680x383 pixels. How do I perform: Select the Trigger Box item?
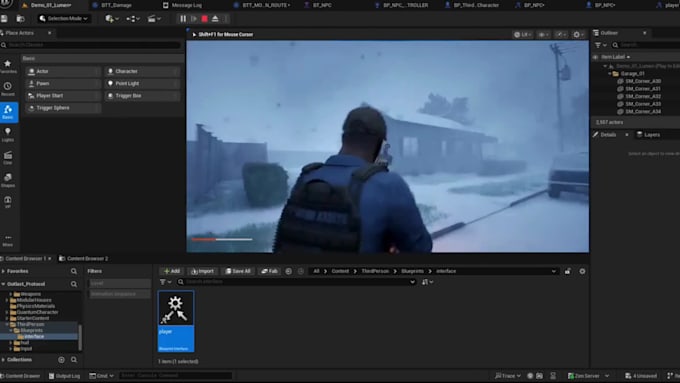tap(142, 95)
